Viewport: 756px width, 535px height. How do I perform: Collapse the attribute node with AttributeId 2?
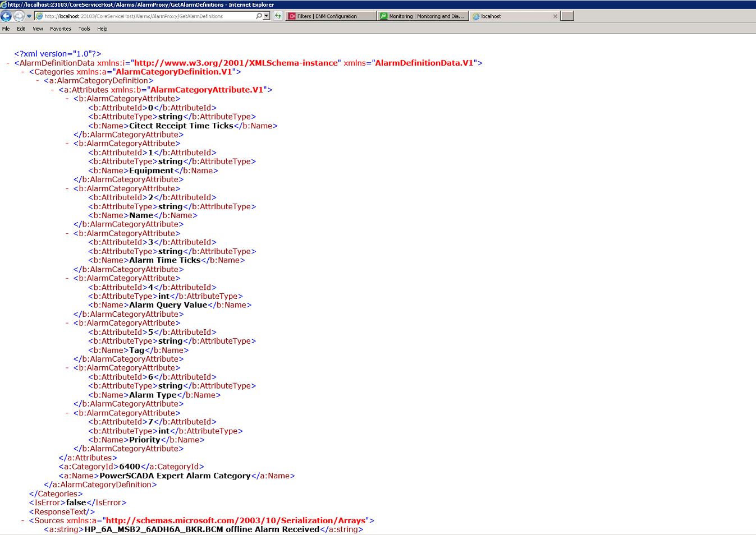[x=67, y=188]
